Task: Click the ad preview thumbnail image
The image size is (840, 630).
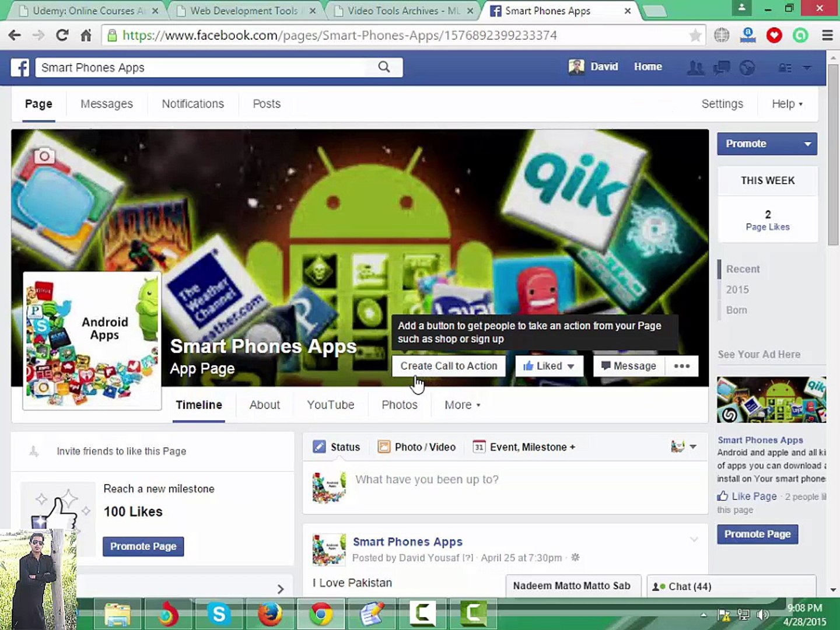Action: [x=771, y=400]
